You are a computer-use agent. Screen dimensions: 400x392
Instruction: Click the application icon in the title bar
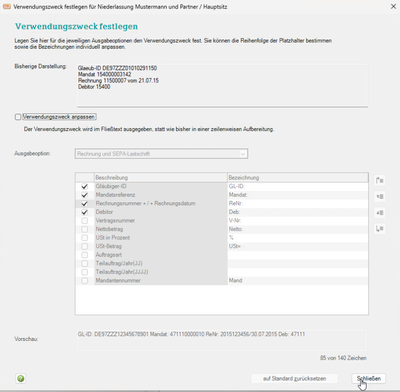point(7,7)
